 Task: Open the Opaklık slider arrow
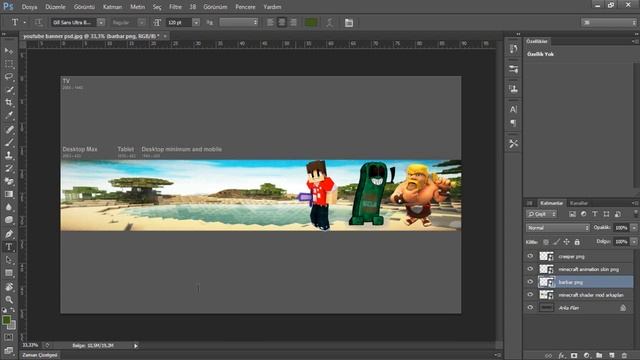(634, 228)
